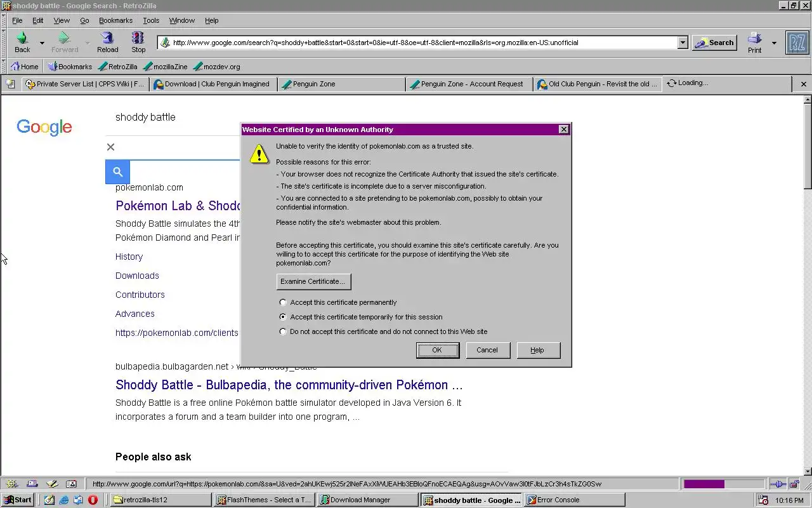Viewport: 812px width, 508px height.
Task: Go back using the Back arrow button
Action: tap(22, 43)
